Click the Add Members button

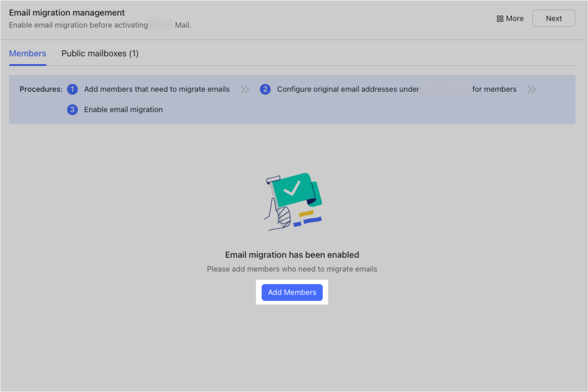[292, 292]
